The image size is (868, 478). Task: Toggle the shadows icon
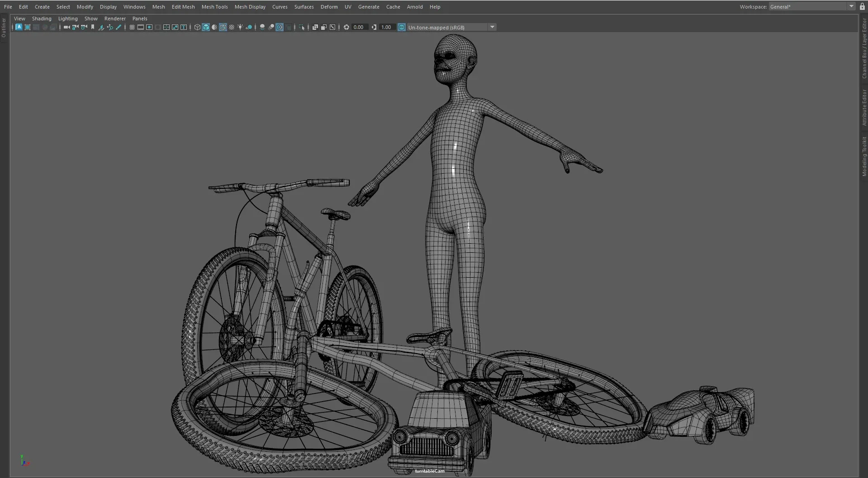[x=249, y=27]
